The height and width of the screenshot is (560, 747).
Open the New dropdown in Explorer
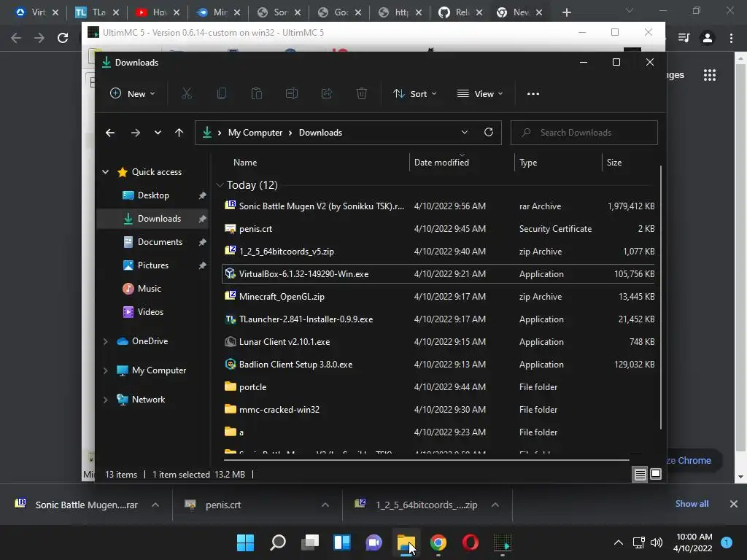click(x=133, y=94)
